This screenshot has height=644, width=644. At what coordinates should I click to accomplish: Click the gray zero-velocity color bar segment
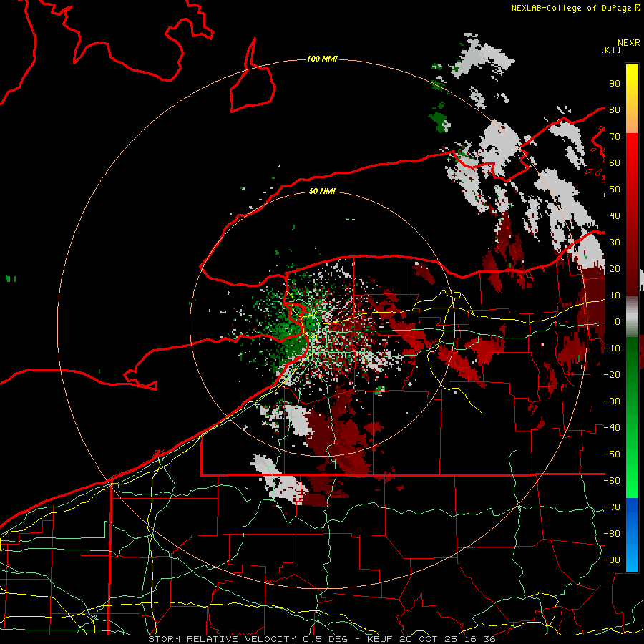pyautogui.click(x=632, y=317)
